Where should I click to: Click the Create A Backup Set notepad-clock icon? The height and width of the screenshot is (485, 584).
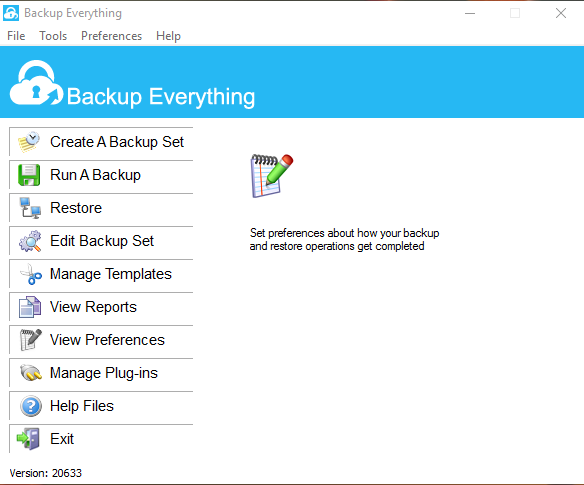[x=29, y=142]
